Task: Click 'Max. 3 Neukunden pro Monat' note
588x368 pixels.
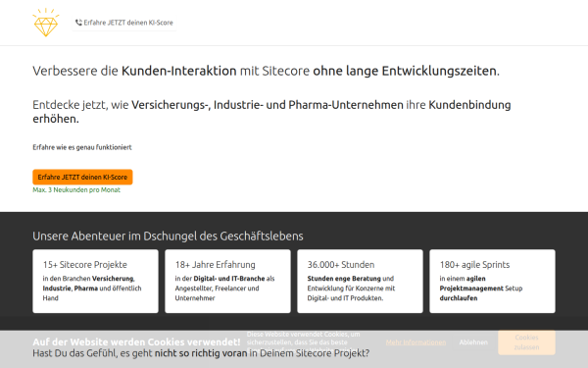Action: tap(76, 190)
